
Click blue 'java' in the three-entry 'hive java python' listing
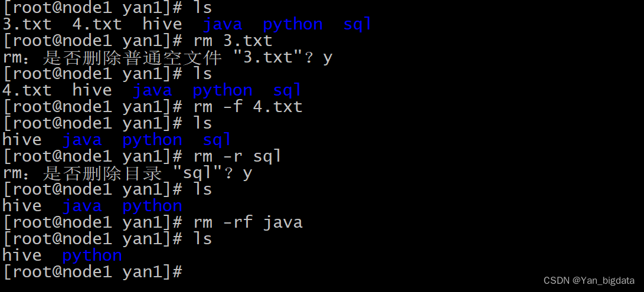tap(81, 205)
